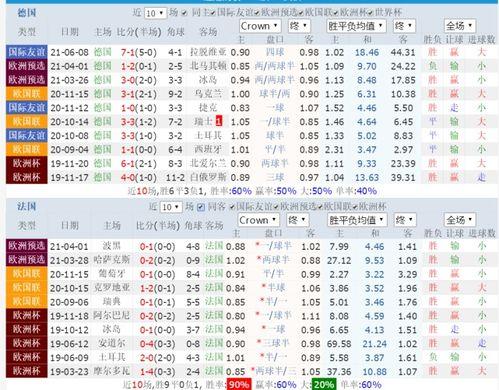Open the 近10场 count dropdown for 德国
The width and height of the screenshot is (499, 390).
(x=155, y=13)
